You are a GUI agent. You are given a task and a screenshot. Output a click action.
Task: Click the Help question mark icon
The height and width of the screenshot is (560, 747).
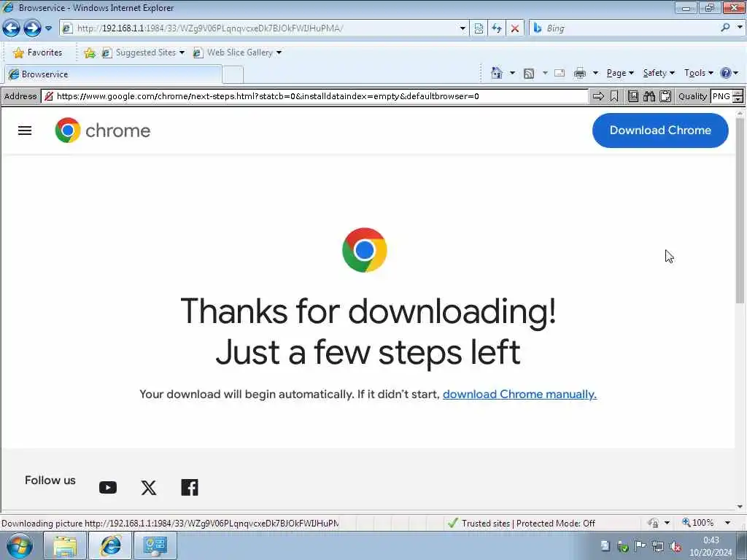click(726, 73)
